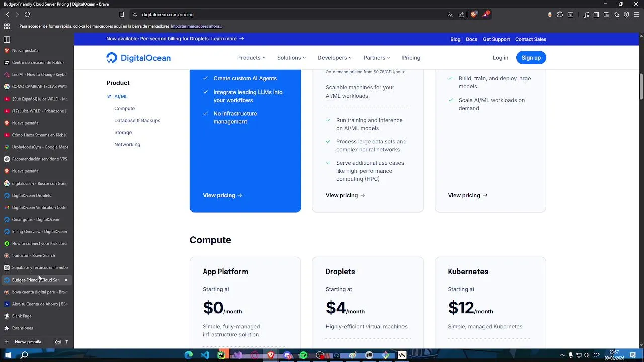Go back with the browser back arrow
Image resolution: width=644 pixels, height=362 pixels.
click(7, 15)
